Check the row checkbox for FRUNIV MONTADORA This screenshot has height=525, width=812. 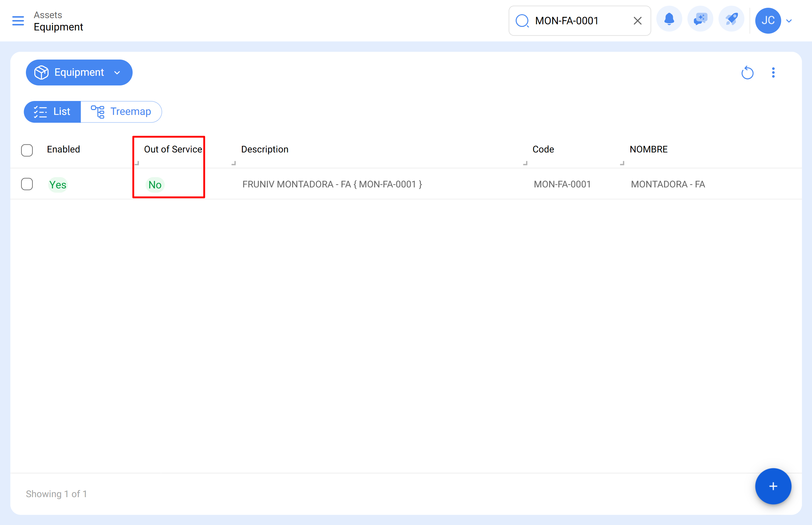pos(27,184)
